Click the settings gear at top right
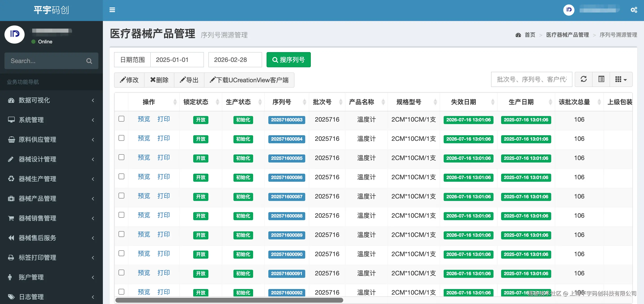Screen dimensions: 644x304 (634, 10)
